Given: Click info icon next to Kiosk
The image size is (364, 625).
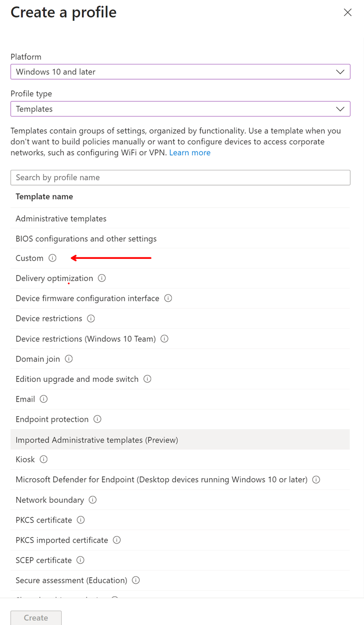Looking at the screenshot, I should 44,459.
